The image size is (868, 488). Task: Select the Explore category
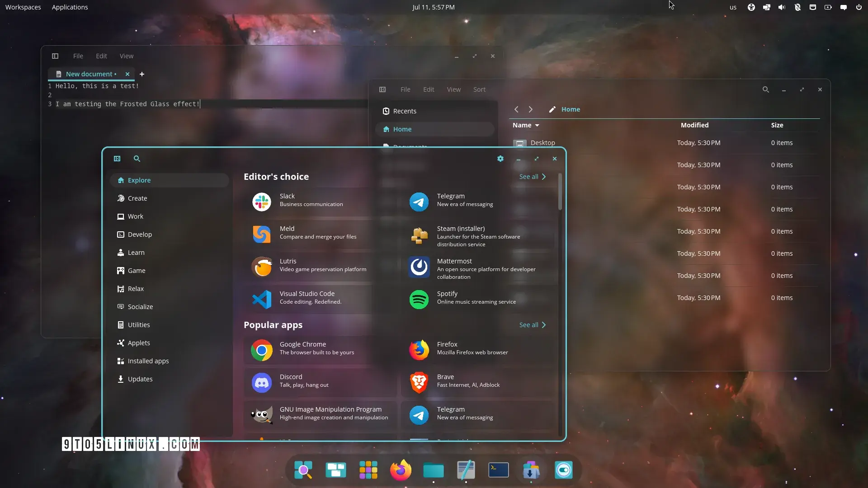click(x=169, y=180)
